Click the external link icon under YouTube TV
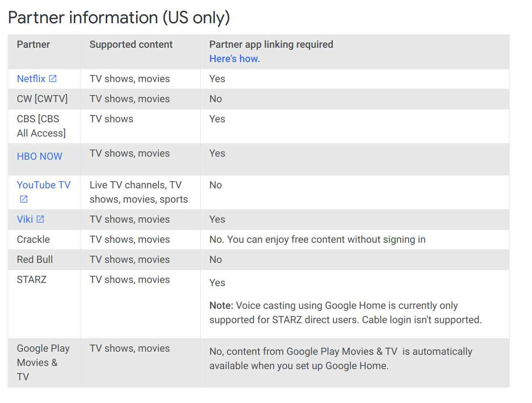The height and width of the screenshot is (403, 532). 23,199
